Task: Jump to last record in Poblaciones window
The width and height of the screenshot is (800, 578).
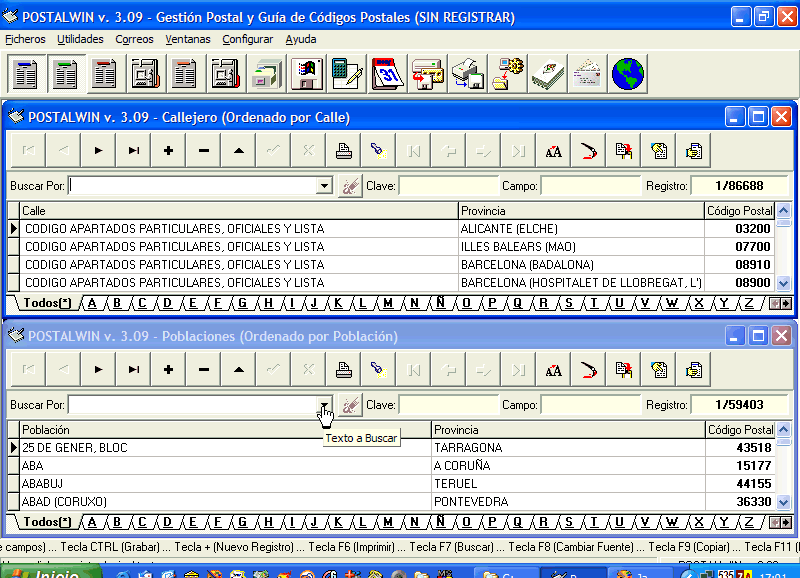Action: 134,369
